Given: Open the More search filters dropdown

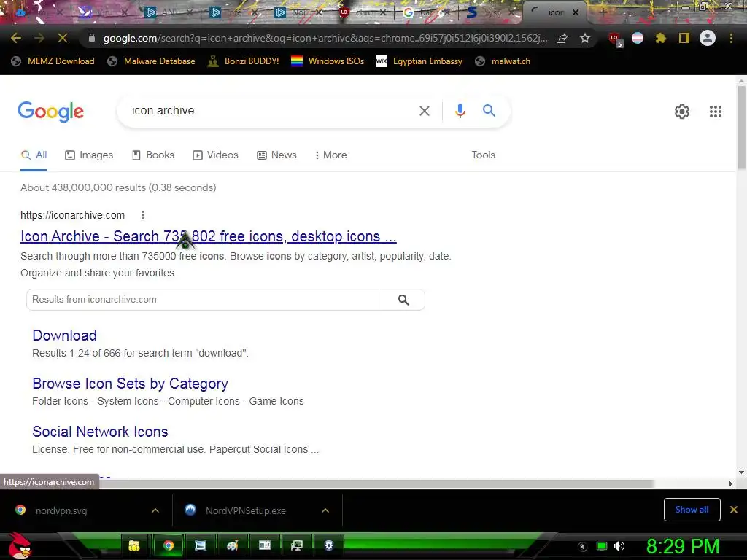Looking at the screenshot, I should (331, 155).
